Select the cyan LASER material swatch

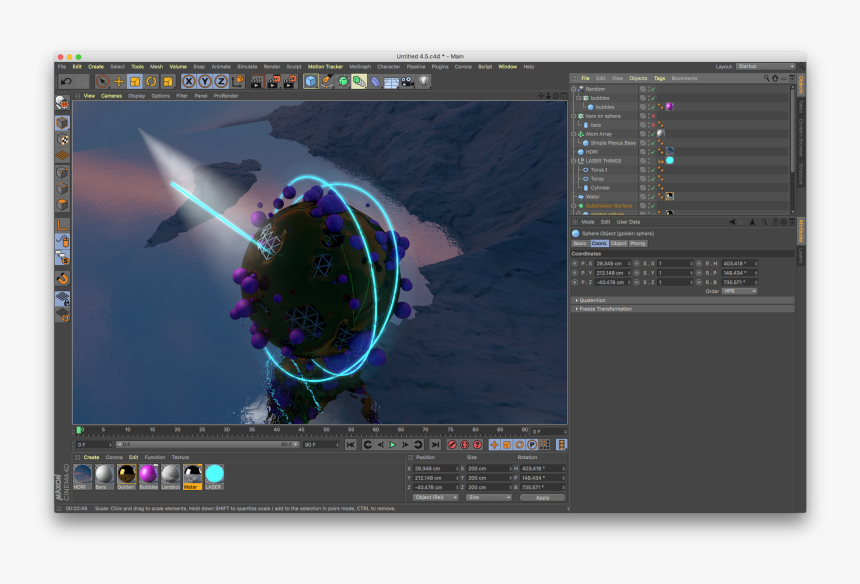coord(214,475)
